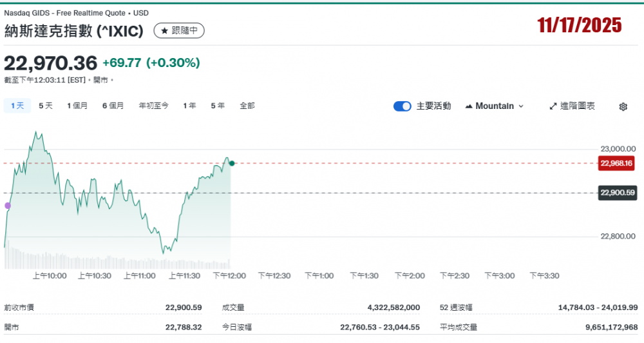Click the advanced chart expand arrows icon
Screen dimensions: 644x343
(553, 106)
